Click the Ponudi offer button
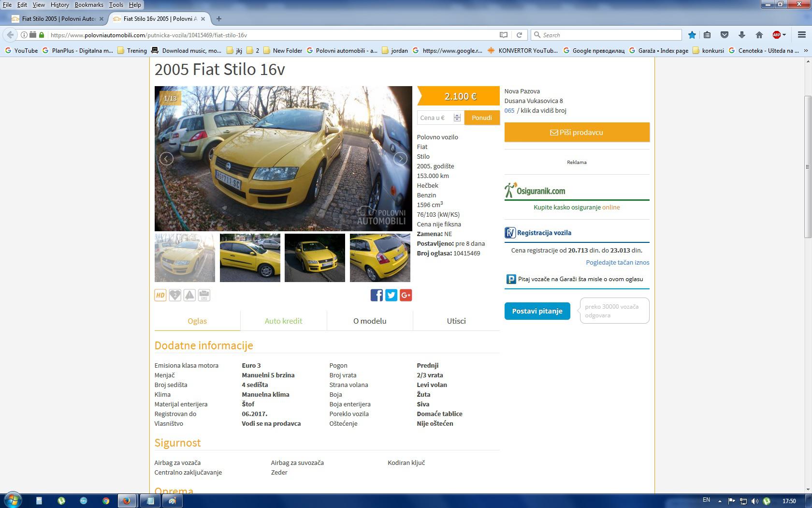Viewport: 812px width, 508px height. pos(482,118)
